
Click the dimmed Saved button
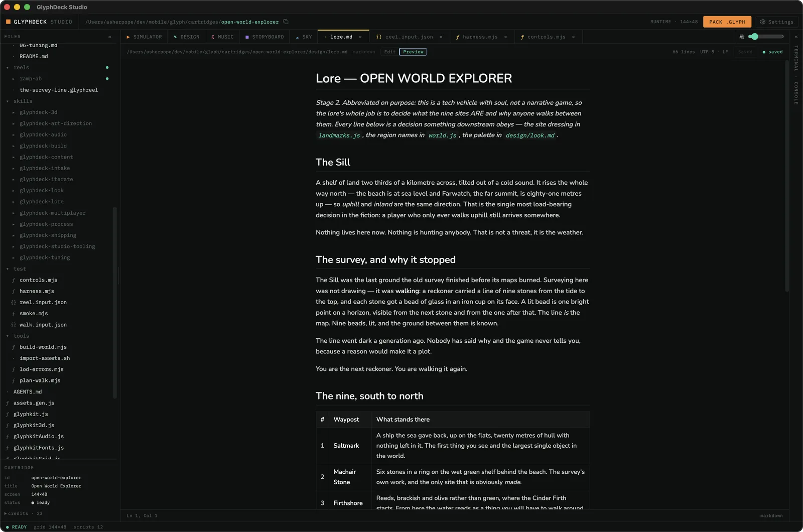pyautogui.click(x=745, y=52)
